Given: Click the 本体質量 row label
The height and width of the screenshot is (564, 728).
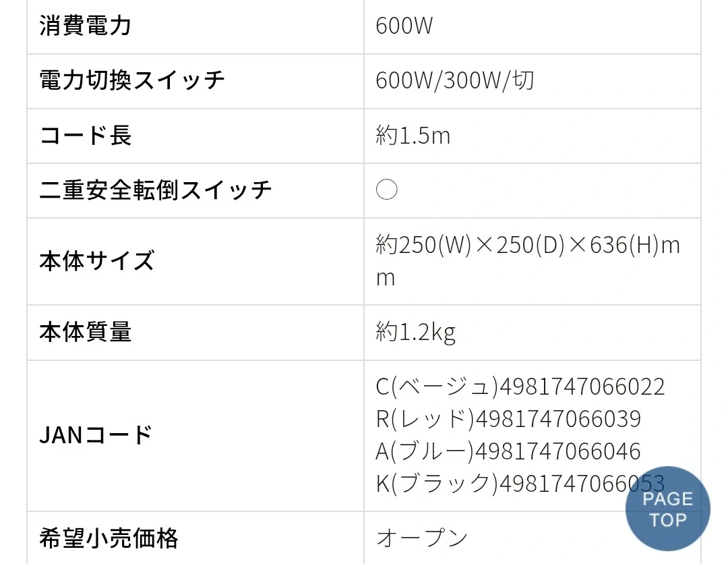Looking at the screenshot, I should click(x=85, y=332).
